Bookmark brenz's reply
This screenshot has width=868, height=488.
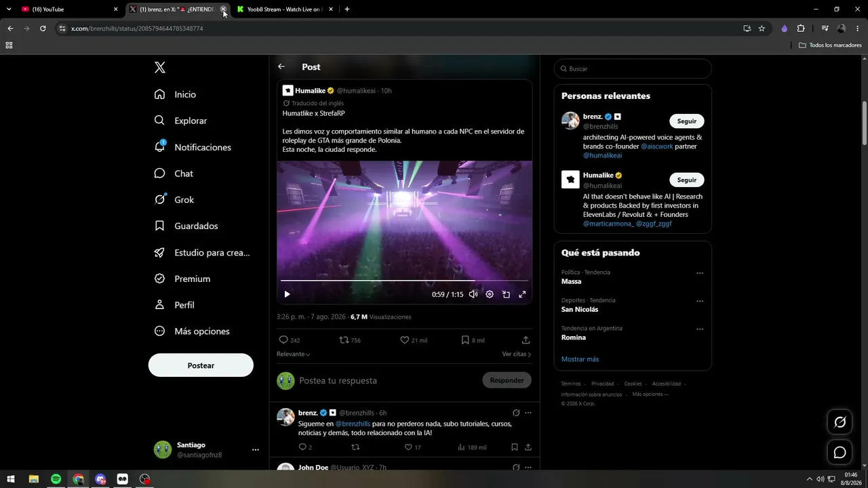[515, 447]
